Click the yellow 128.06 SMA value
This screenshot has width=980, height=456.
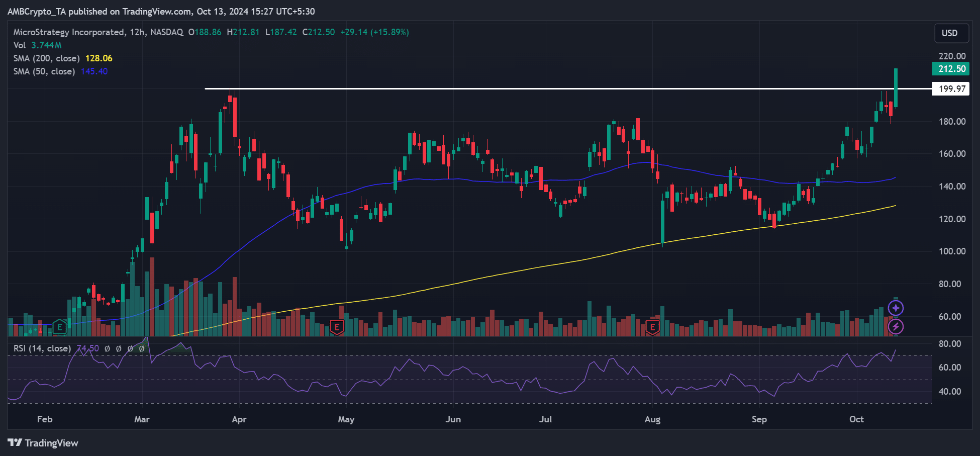click(99, 58)
